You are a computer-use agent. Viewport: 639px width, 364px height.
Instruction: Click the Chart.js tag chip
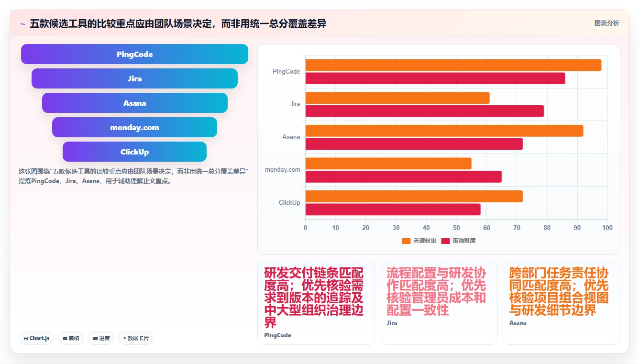(36, 338)
